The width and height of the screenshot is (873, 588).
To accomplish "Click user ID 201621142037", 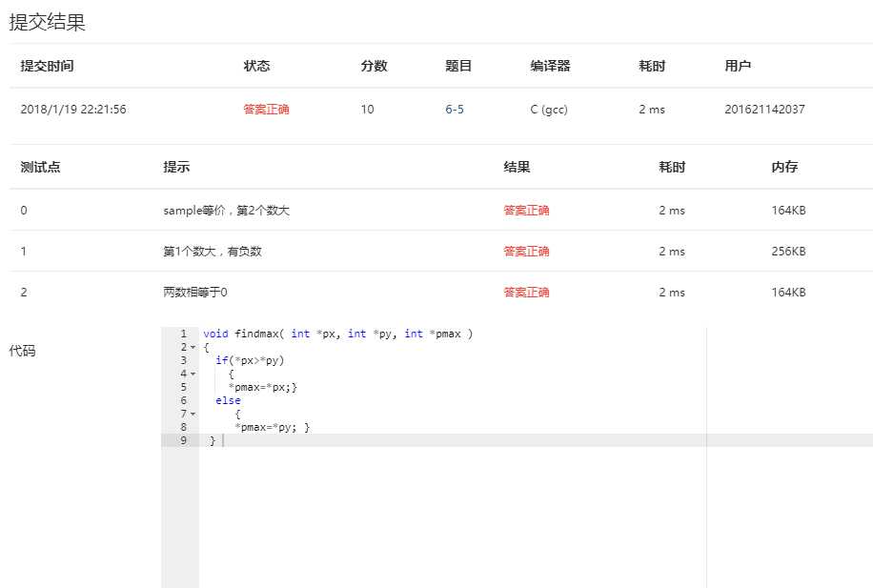I will click(764, 110).
